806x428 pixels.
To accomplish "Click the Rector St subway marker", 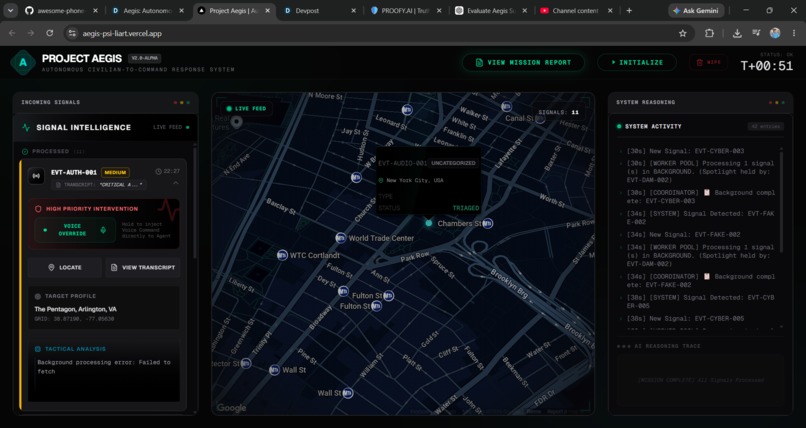I will point(246,363).
